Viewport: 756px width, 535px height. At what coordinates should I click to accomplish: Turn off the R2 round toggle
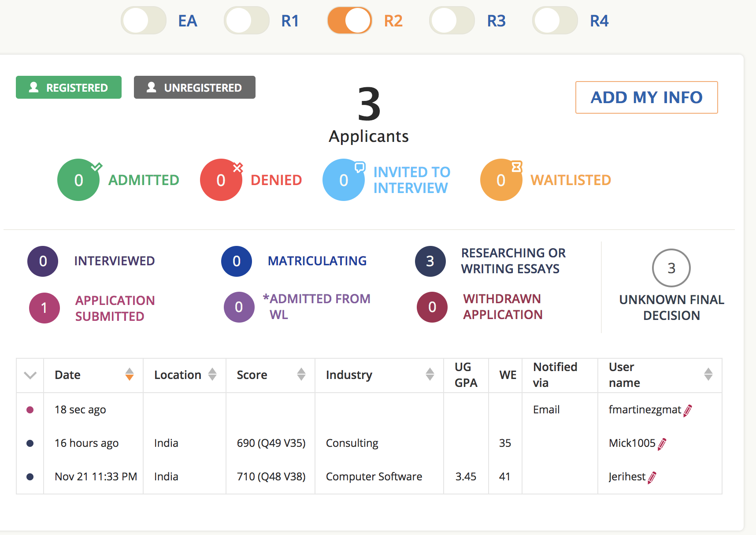pyautogui.click(x=350, y=21)
